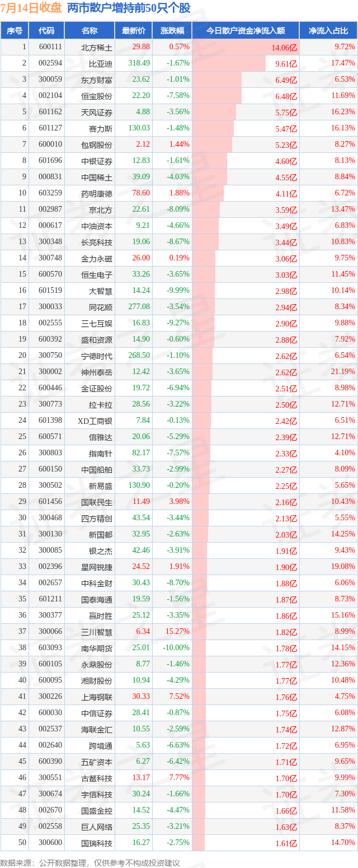Select the 中信证券 stock name
This screenshot has width=358, height=868.
[97, 713]
